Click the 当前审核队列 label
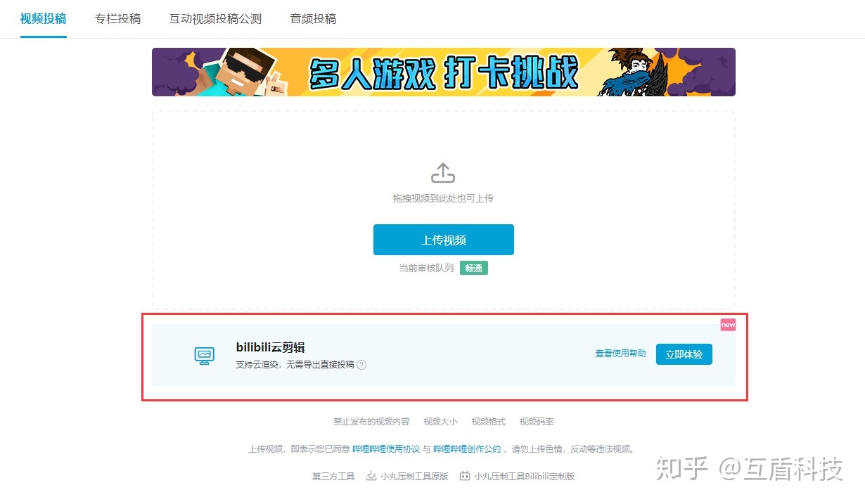Viewport: 865px width, 504px height. (x=426, y=269)
